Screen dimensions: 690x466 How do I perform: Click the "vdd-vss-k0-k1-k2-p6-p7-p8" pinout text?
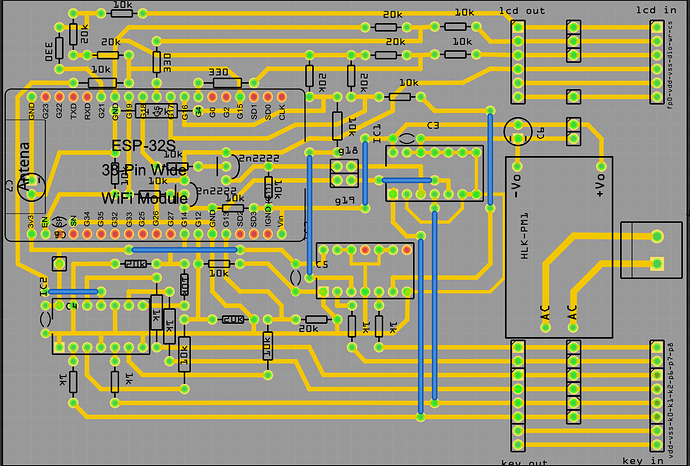[671, 400]
